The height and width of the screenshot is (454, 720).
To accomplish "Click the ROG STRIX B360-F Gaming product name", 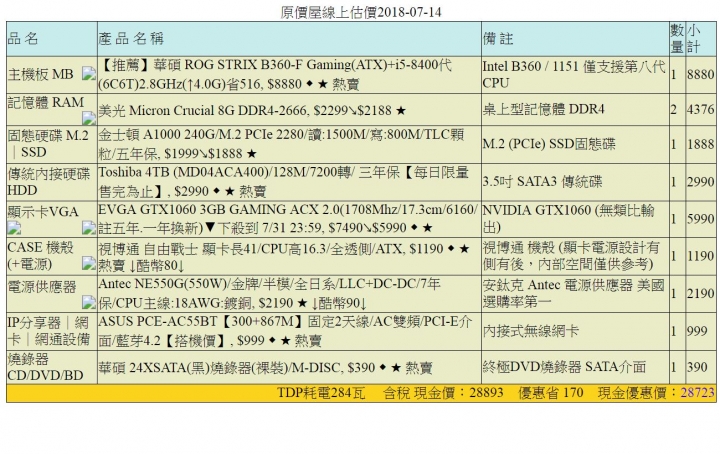I will click(275, 74).
